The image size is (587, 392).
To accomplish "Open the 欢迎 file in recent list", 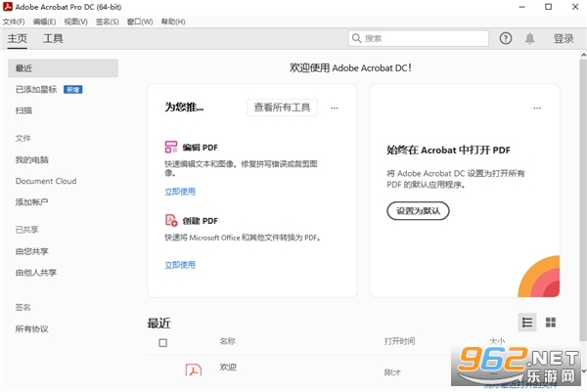I will click(228, 367).
